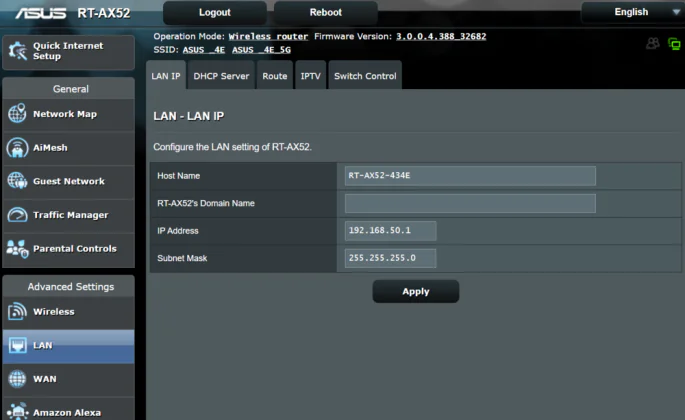Screen dimensions: 685x420
Task: Select AiMesh label in the sidebar
Action: click(x=50, y=148)
